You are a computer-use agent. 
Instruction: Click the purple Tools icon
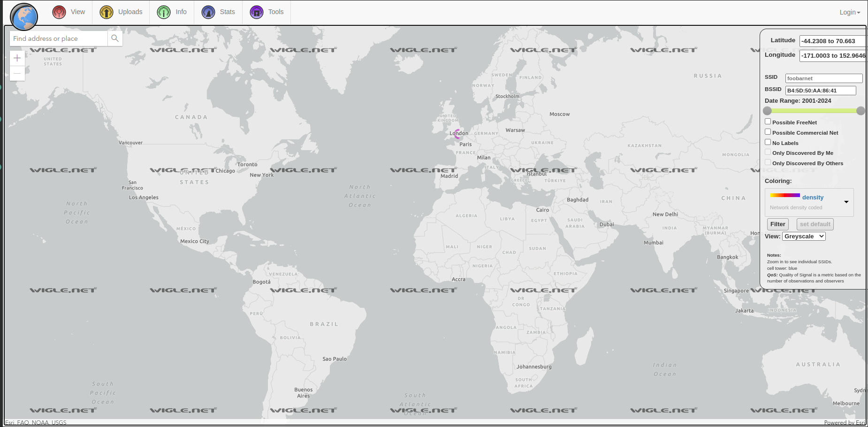coord(257,12)
